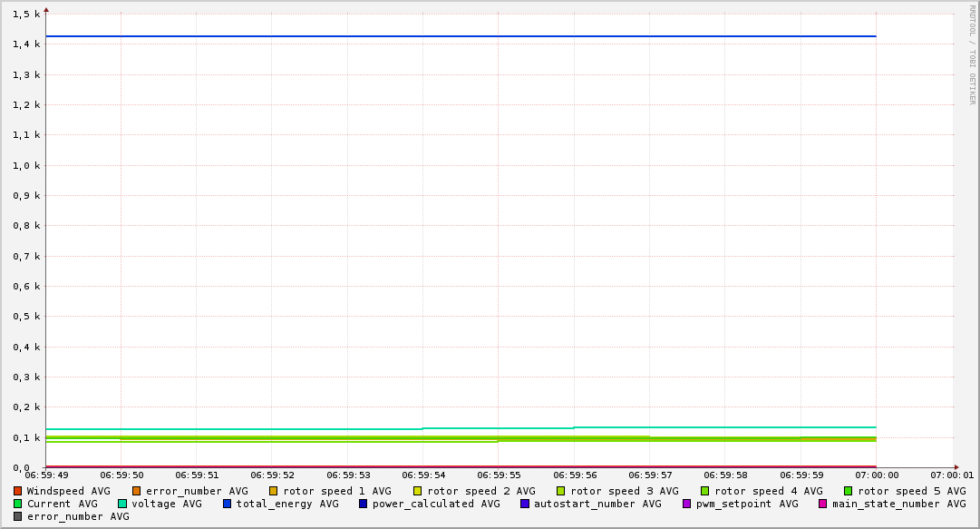The image size is (980, 529).
Task: Select the teal voltage AVG legend swatch
Action: [x=122, y=504]
